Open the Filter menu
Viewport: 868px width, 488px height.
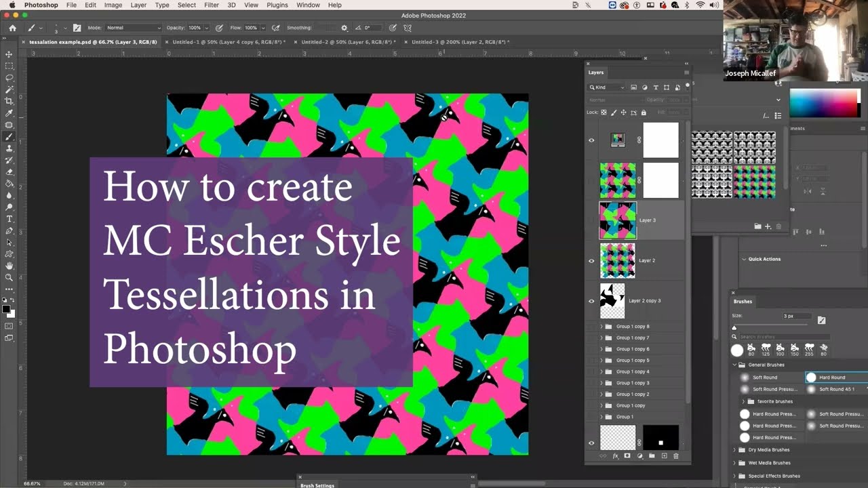click(x=212, y=5)
